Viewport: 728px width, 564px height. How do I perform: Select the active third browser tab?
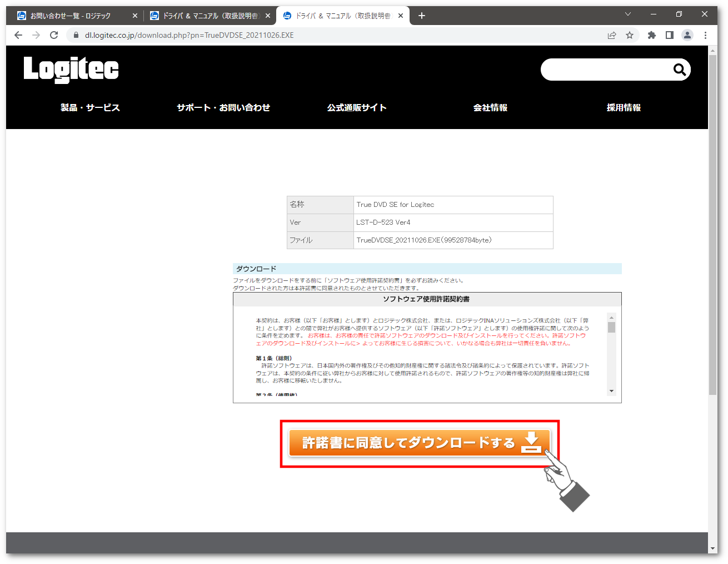coord(343,16)
